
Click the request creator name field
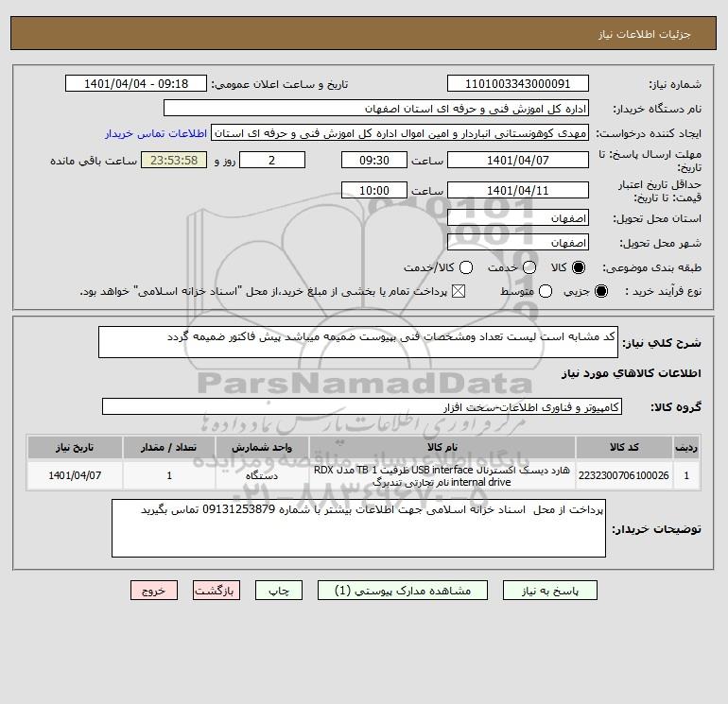[x=400, y=133]
